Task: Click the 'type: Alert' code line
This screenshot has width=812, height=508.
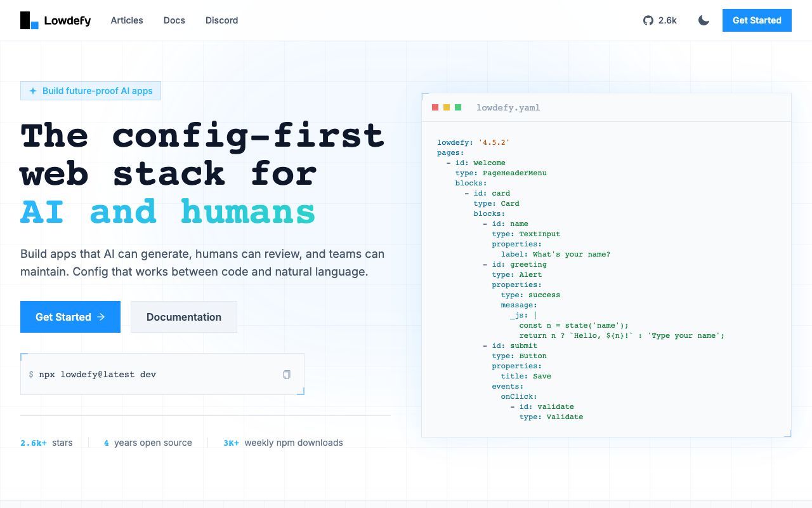Action: coord(517,274)
